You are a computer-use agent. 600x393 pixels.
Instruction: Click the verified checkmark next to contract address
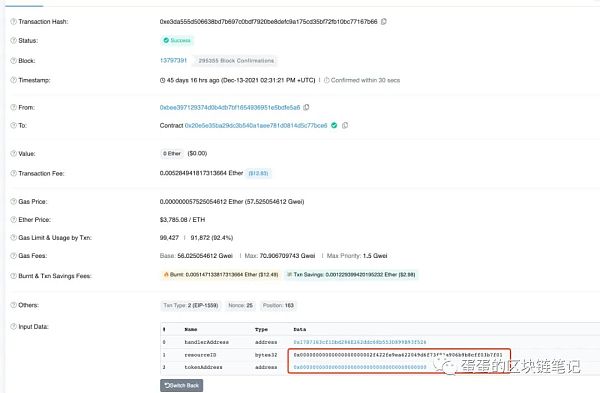coord(334,125)
